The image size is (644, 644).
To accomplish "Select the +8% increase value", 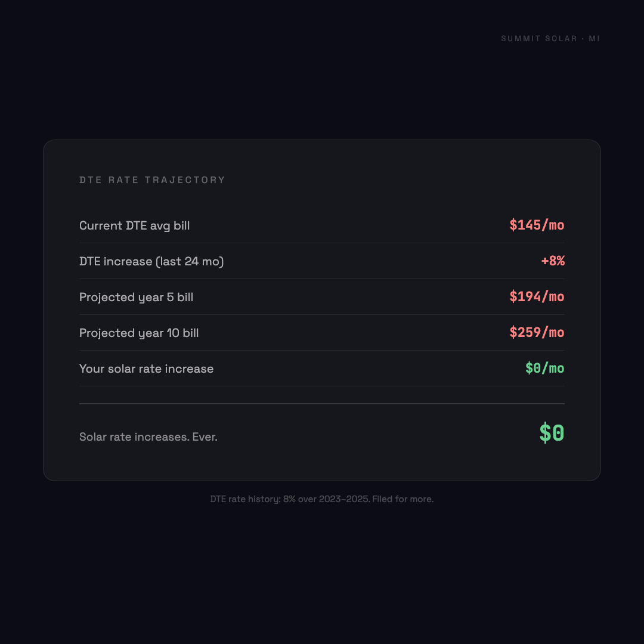I will 553,261.
